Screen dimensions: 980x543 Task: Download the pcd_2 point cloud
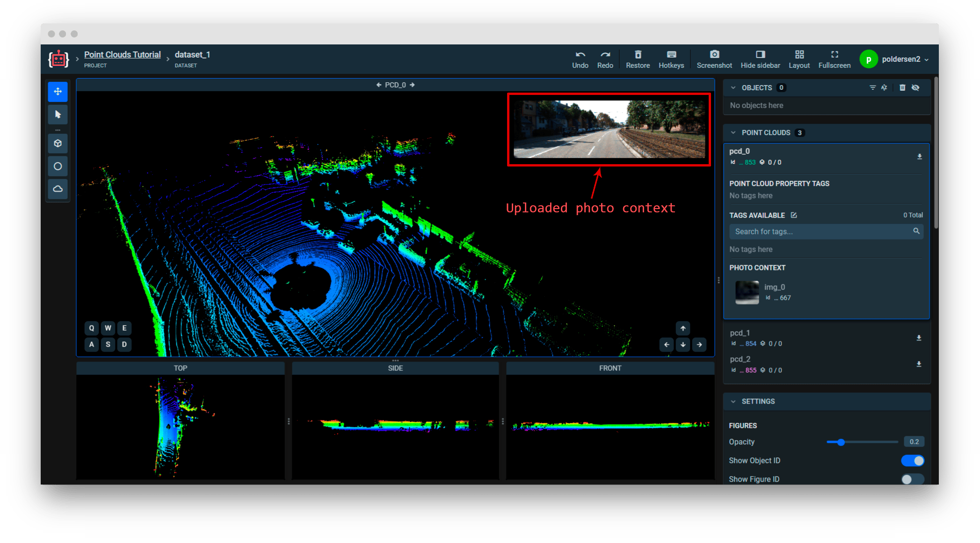tap(919, 364)
